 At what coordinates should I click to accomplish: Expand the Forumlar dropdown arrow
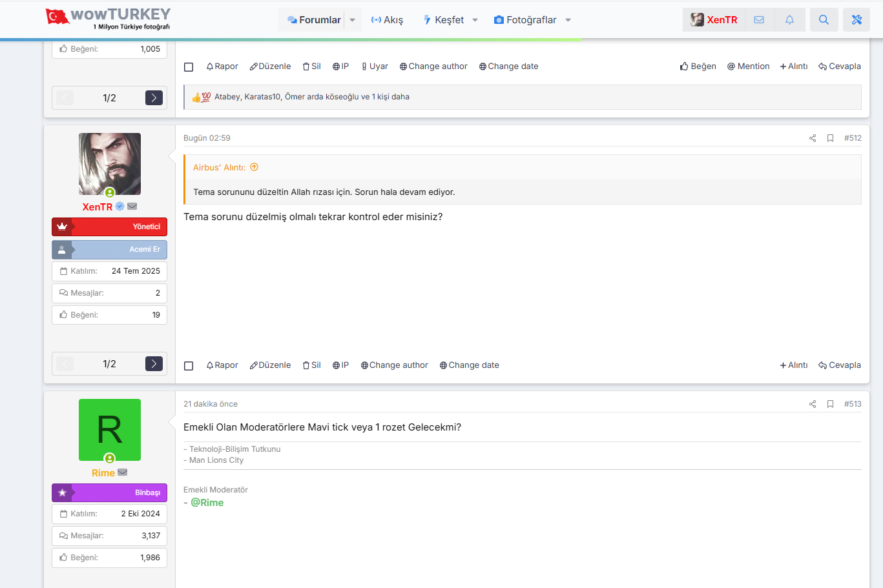(353, 20)
